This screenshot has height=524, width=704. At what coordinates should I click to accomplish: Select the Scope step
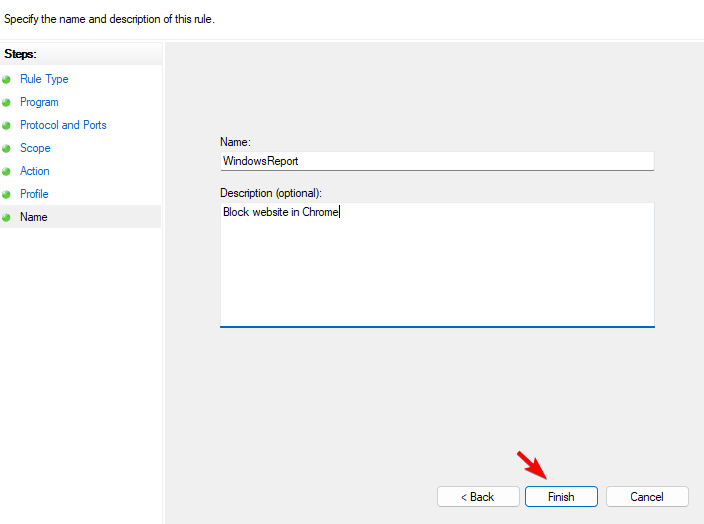click(35, 148)
